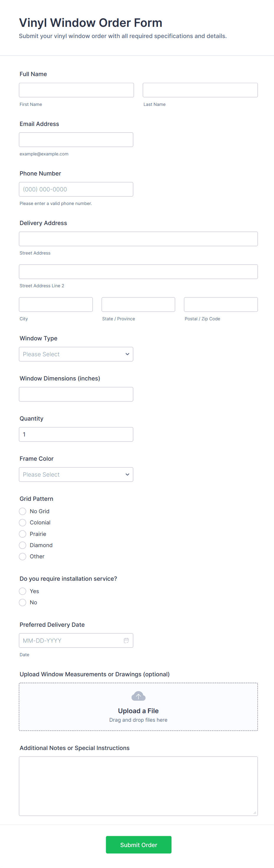This screenshot has height=868, width=274.
Task: Click the Phone Number field
Action: [x=76, y=189]
